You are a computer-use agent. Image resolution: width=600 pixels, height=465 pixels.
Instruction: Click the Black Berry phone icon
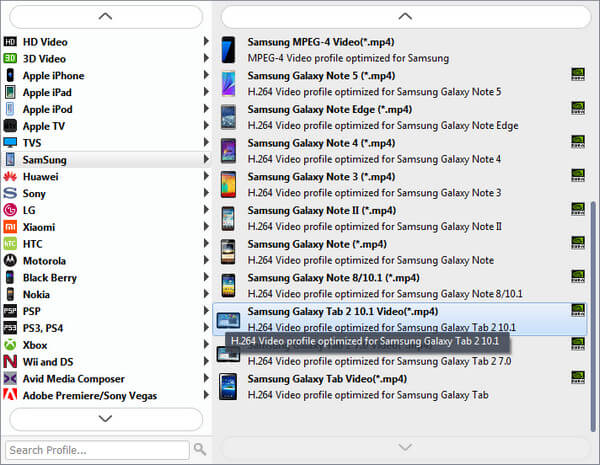point(10,277)
